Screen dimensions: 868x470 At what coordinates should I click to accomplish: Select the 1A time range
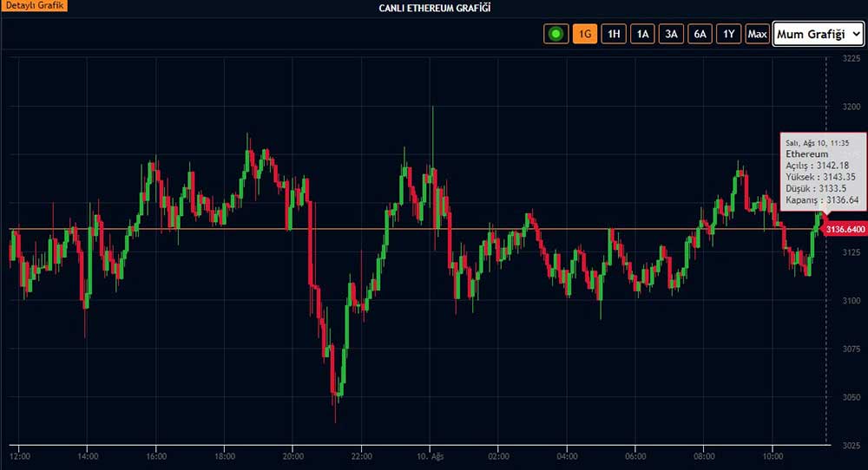pyautogui.click(x=642, y=35)
